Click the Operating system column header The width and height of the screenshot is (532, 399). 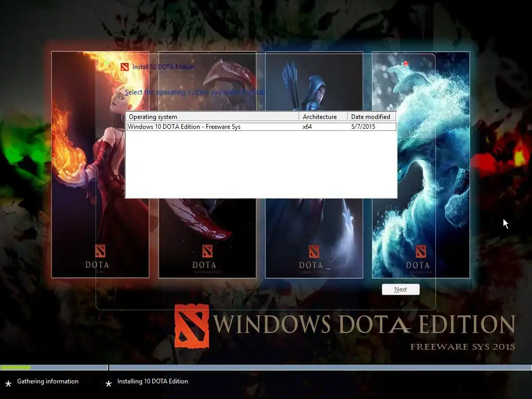[212, 117]
